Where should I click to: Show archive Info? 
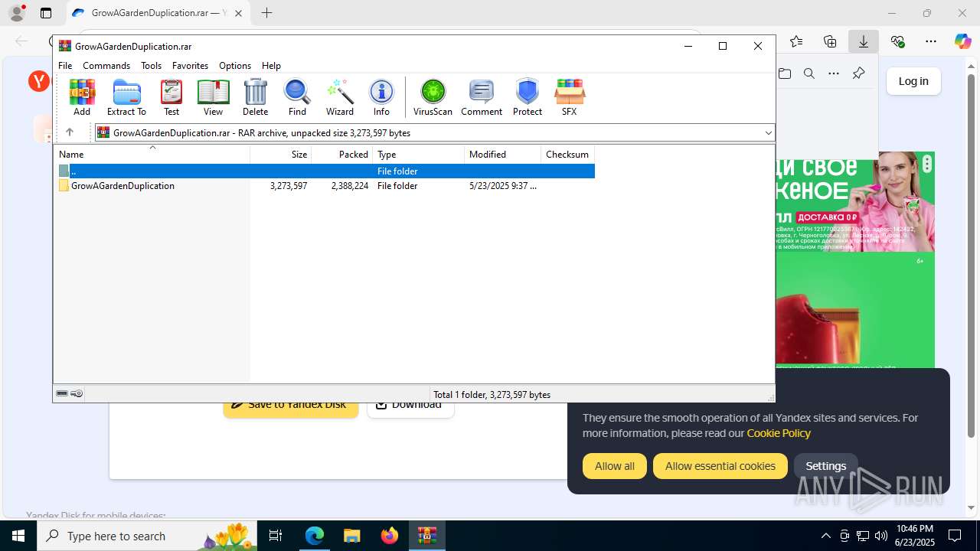click(x=381, y=97)
